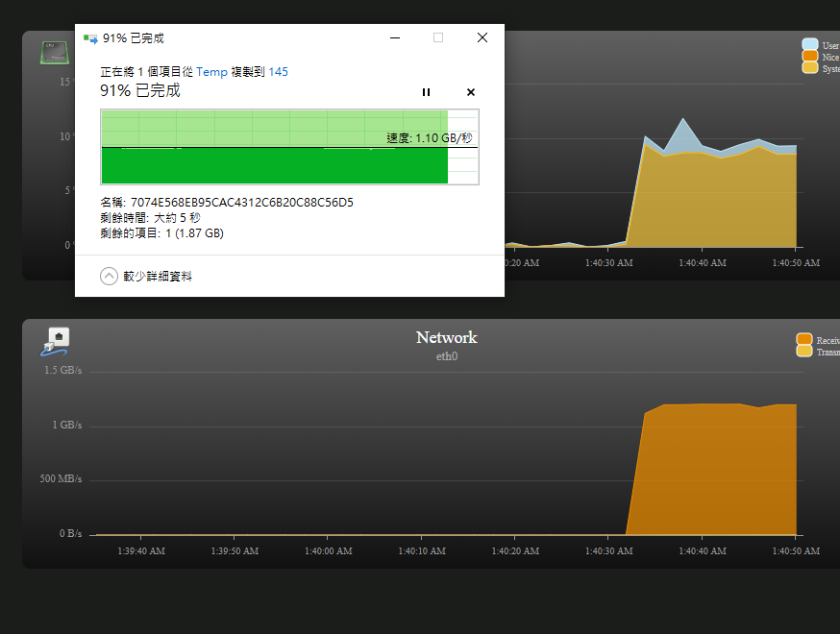
Task: Click the 1:40:50 AM tick in CPU chart
Action: 796,263
